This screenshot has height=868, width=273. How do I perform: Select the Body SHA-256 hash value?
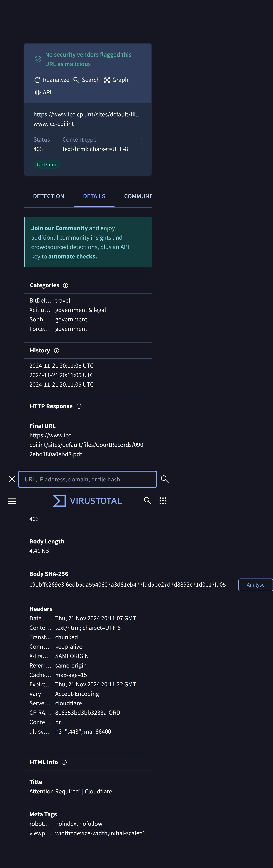coord(128,585)
